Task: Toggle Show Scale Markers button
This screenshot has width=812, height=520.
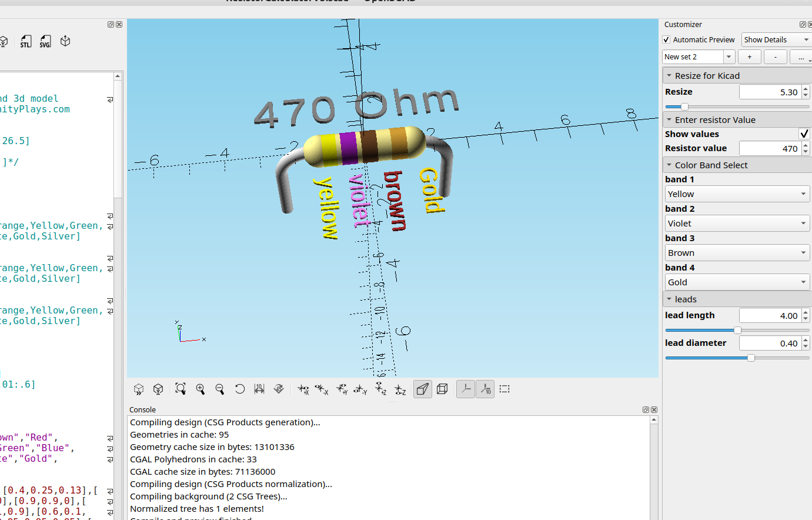Action: pos(485,389)
